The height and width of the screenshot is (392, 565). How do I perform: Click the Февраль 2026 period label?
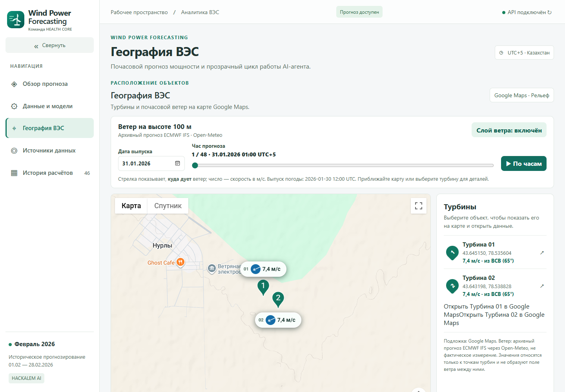pyautogui.click(x=35, y=344)
